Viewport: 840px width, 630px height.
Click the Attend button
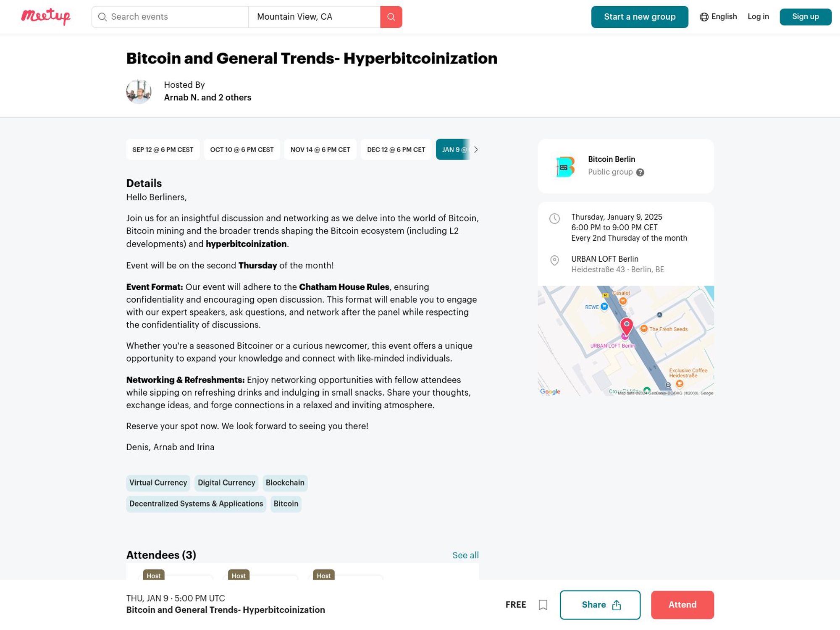[x=682, y=605]
